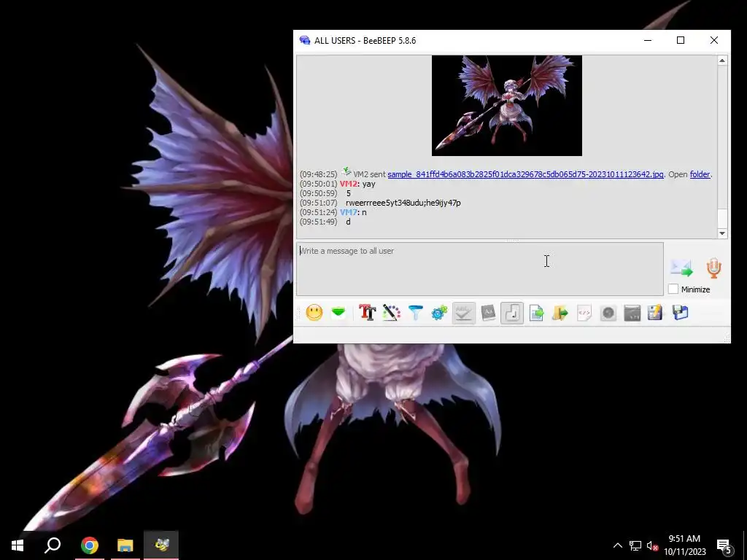Click the gray screenshot window icon
Viewport: 747px width, 560px height.
coord(632,313)
